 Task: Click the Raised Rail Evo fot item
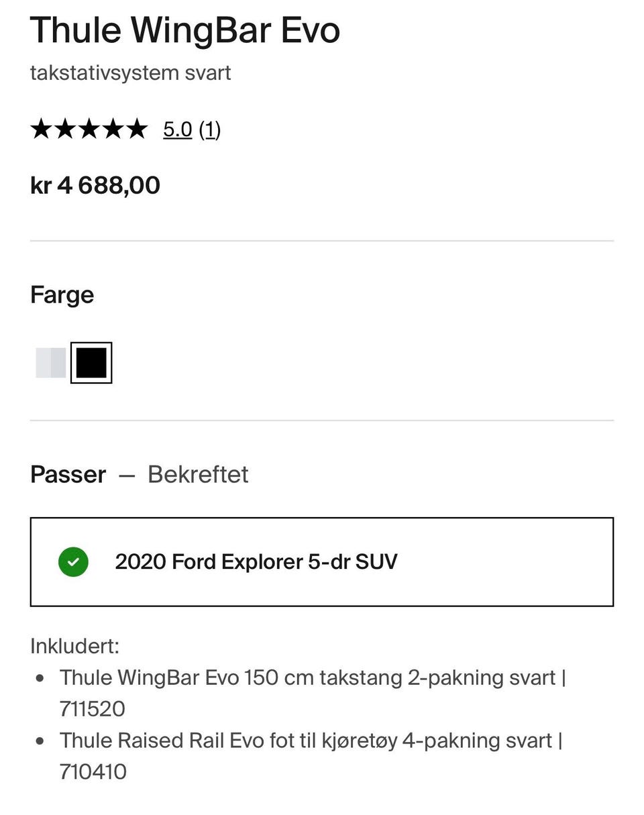[x=305, y=741]
